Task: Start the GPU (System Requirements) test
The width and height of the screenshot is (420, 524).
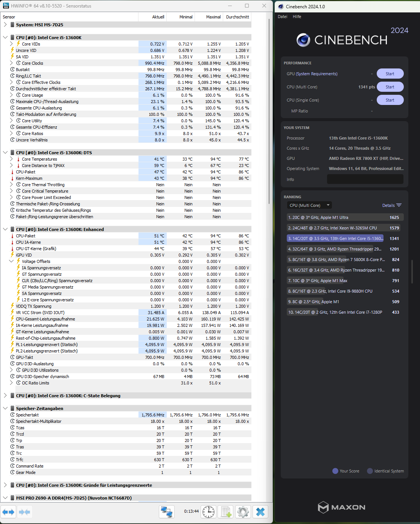Action: coord(390,74)
